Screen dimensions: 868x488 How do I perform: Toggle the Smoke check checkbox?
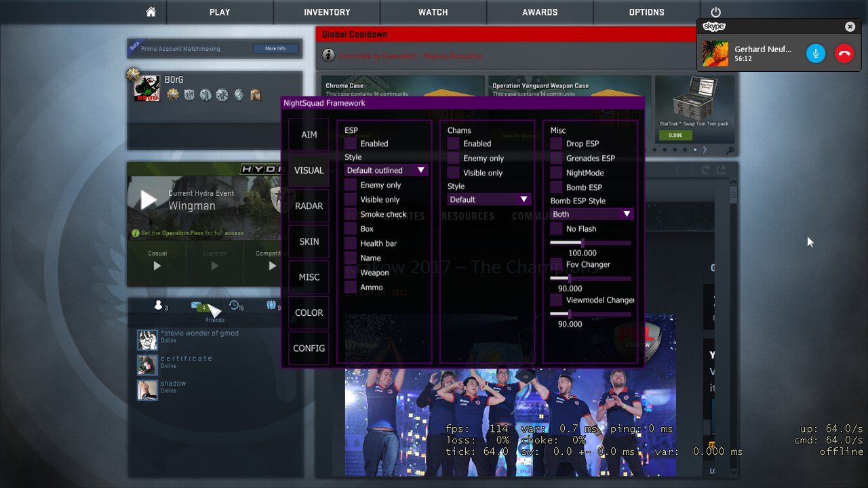[x=351, y=214]
